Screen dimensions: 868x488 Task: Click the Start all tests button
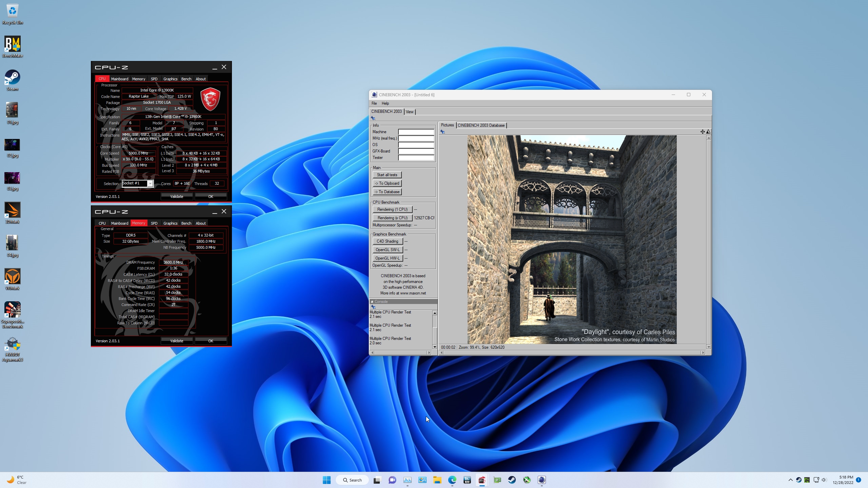pos(387,175)
